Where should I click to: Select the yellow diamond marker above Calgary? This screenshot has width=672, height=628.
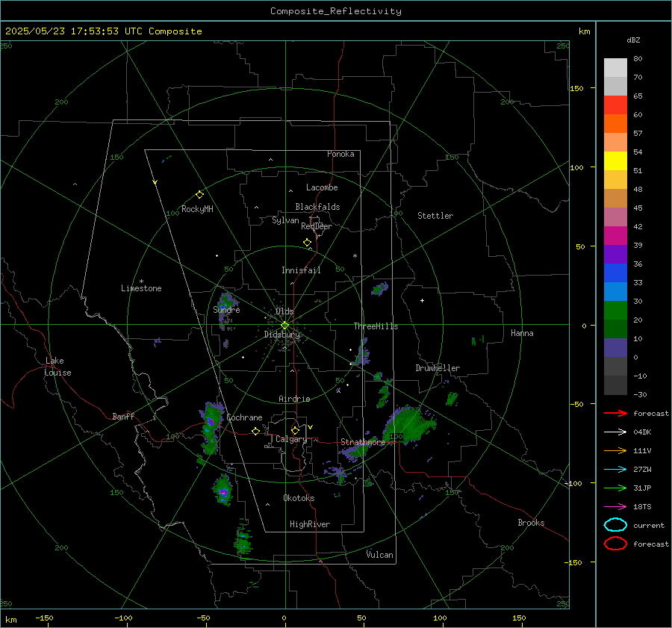click(295, 430)
